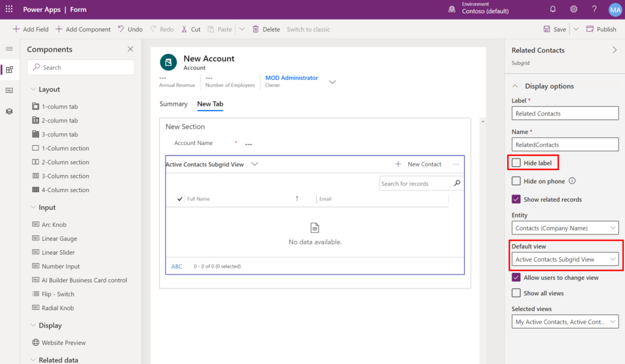
Task: Open the Table columns icon in left rail
Action: point(9,90)
